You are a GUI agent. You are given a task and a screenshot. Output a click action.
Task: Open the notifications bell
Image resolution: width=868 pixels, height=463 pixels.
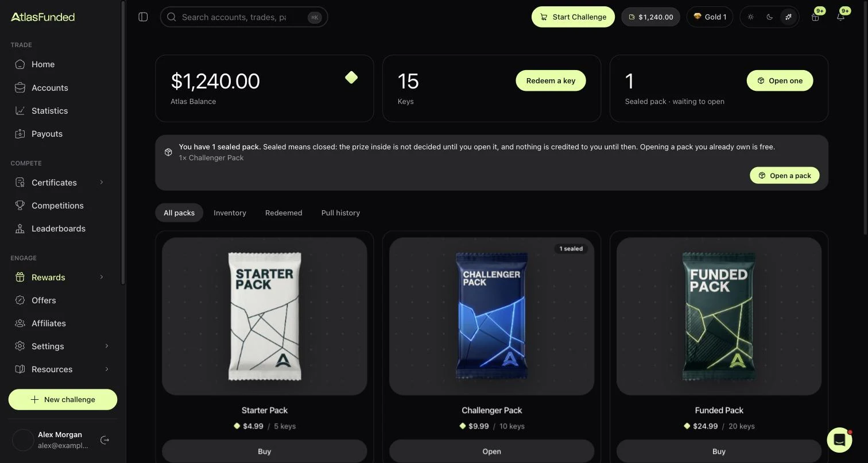point(840,17)
